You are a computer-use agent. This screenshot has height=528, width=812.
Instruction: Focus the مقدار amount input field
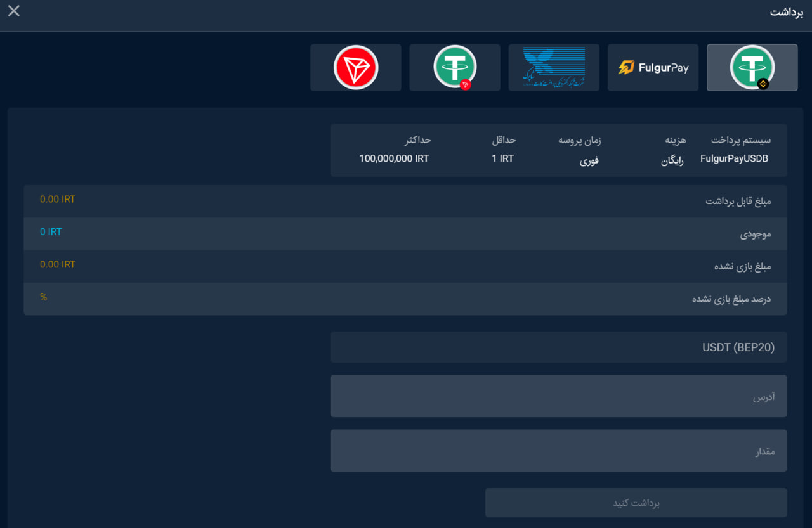558,451
